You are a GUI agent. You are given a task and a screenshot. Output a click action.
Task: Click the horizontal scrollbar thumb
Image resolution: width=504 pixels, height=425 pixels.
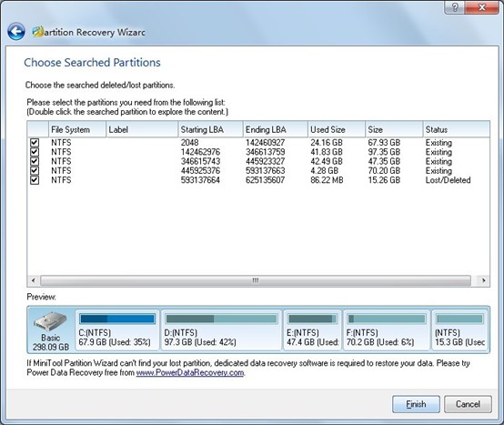256,280
